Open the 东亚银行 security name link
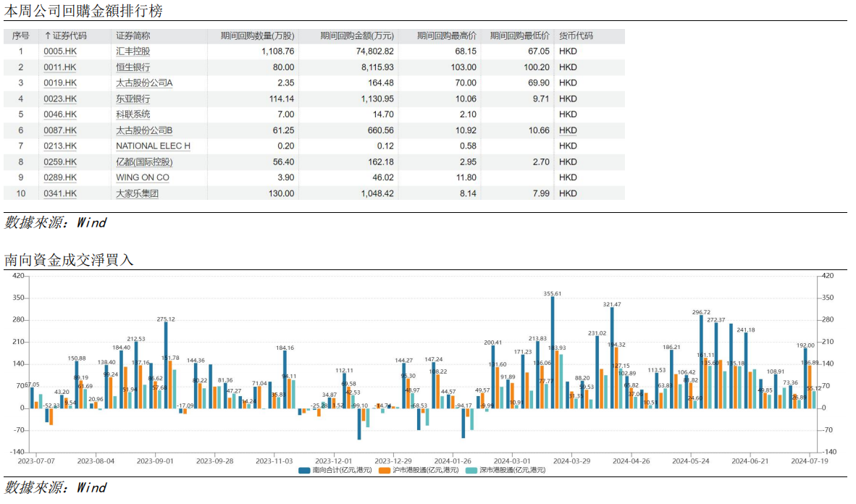This screenshot has height=504, width=856. pyautogui.click(x=133, y=98)
